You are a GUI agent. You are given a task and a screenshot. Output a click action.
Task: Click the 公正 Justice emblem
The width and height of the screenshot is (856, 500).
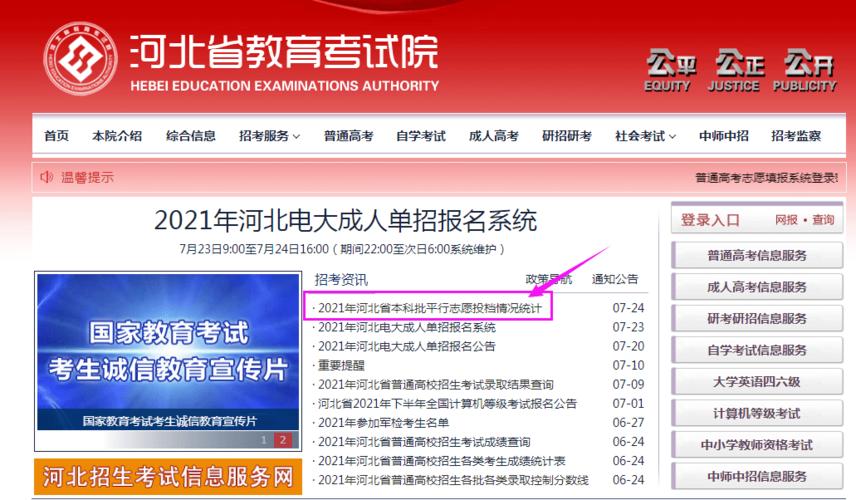[739, 70]
